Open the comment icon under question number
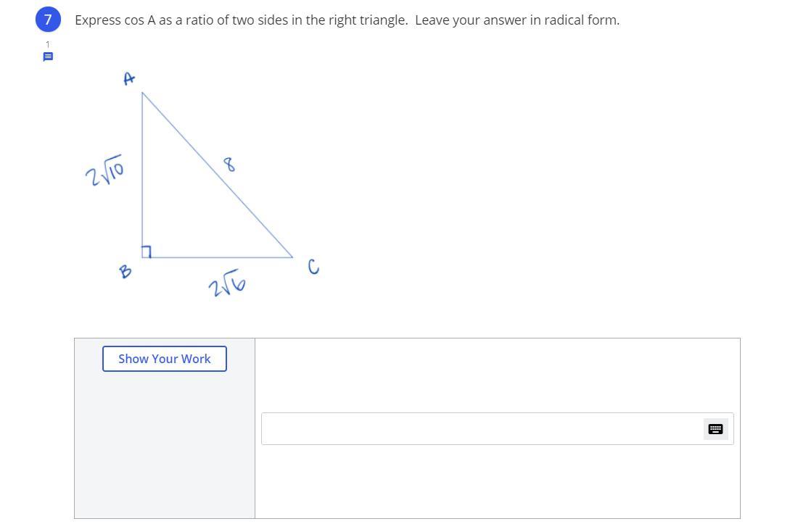The image size is (798, 532). (x=48, y=57)
